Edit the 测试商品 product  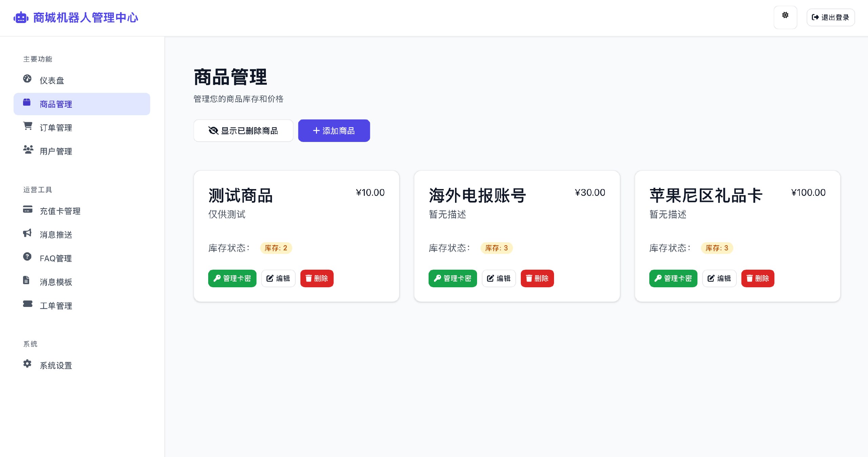pos(278,278)
